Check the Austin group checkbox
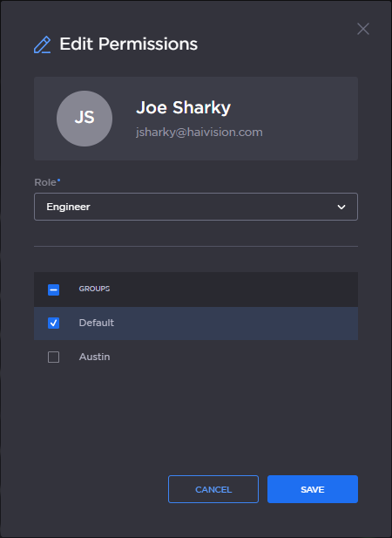 point(53,357)
